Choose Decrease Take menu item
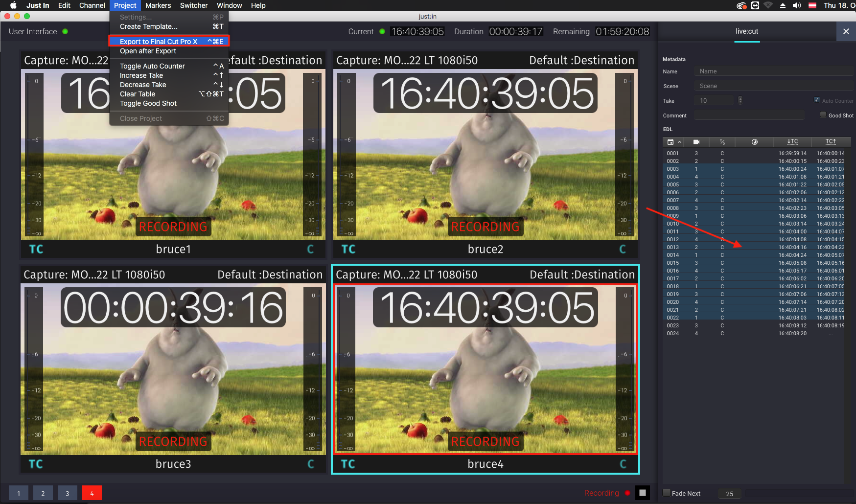Viewport: 856px width, 504px height. click(x=169, y=85)
